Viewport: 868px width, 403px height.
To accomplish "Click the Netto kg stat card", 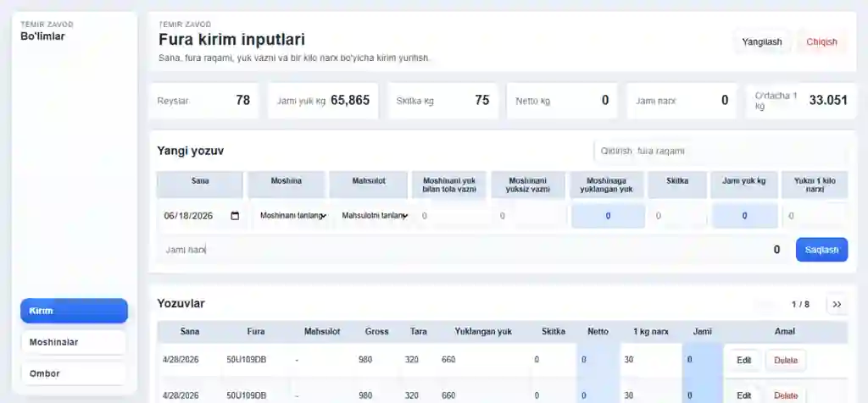I will 562,101.
